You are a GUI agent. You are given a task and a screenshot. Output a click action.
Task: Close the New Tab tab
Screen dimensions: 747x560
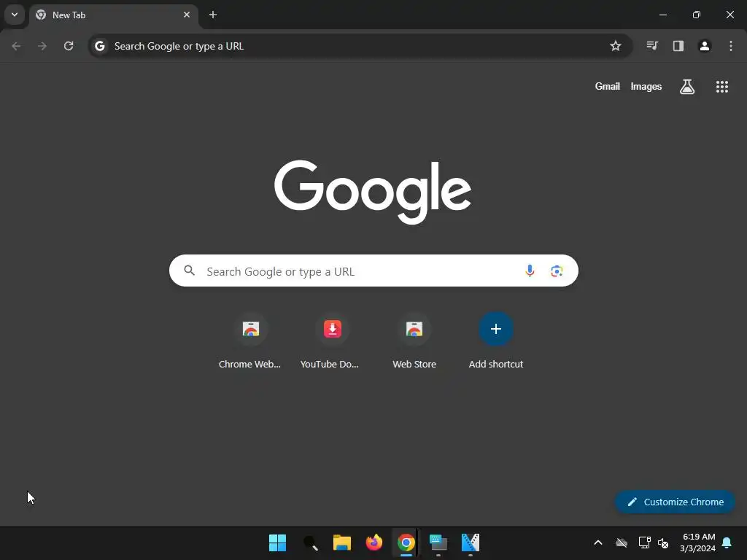187,15
